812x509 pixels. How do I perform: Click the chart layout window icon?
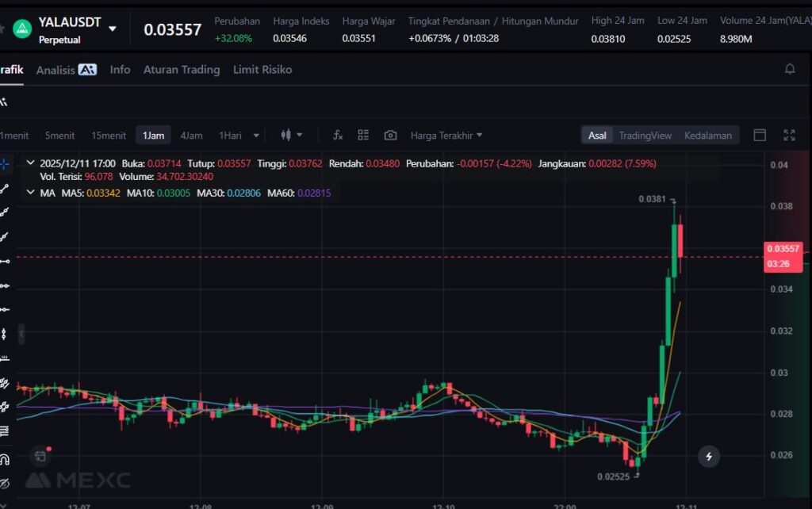[x=760, y=136]
